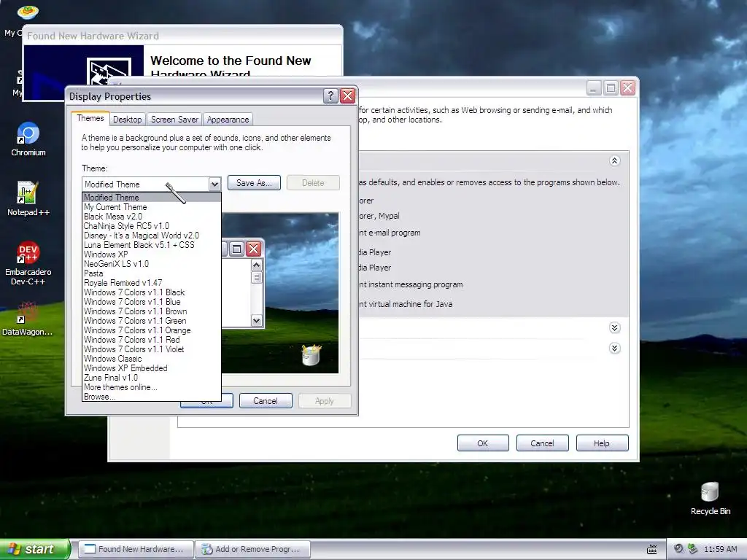Choose the Windows XP theme

click(x=152, y=254)
